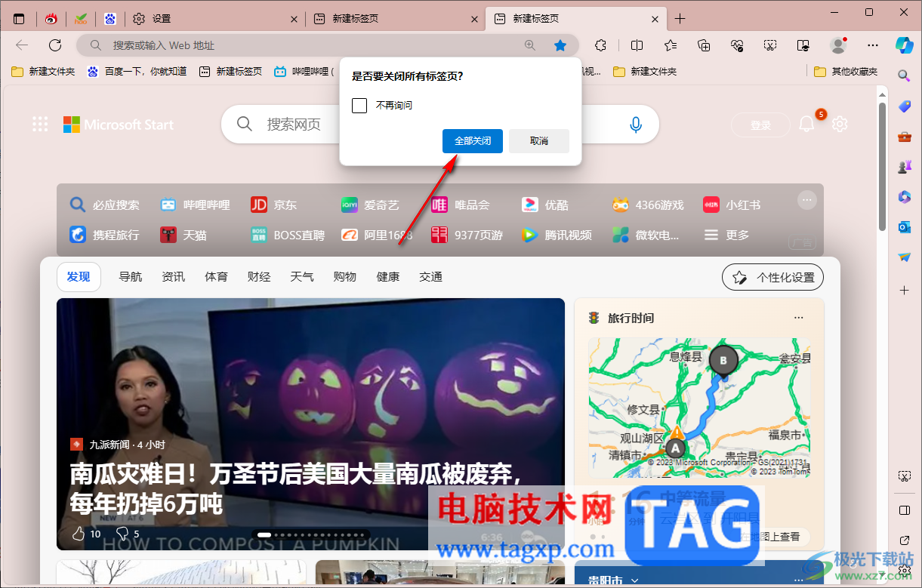Open the Copilot sidebar icon
The height and width of the screenshot is (588, 922).
coord(904,45)
